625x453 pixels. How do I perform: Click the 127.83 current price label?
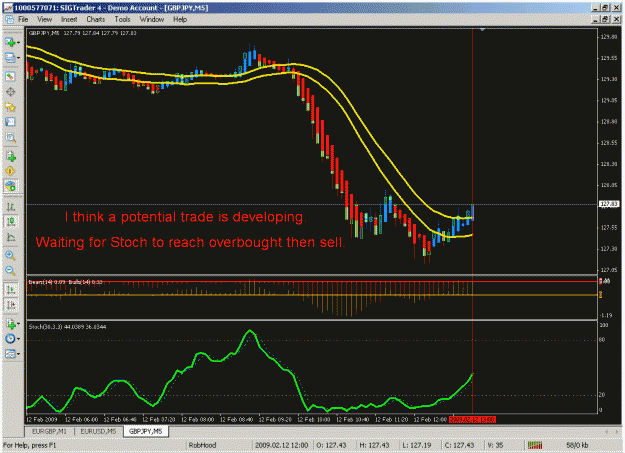tap(609, 204)
